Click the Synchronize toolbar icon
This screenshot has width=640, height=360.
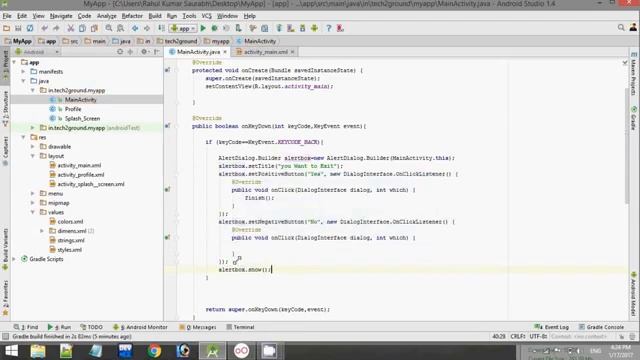tap(30, 28)
